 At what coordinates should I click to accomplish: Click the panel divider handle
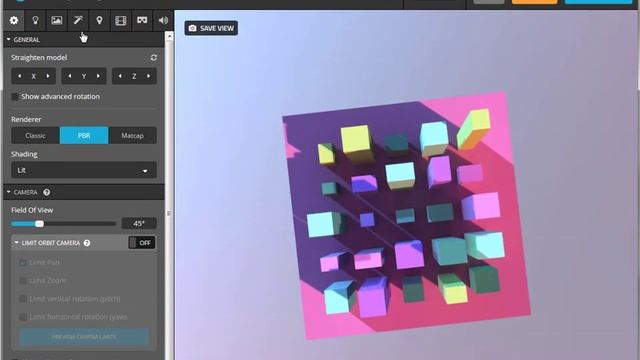(169, 213)
